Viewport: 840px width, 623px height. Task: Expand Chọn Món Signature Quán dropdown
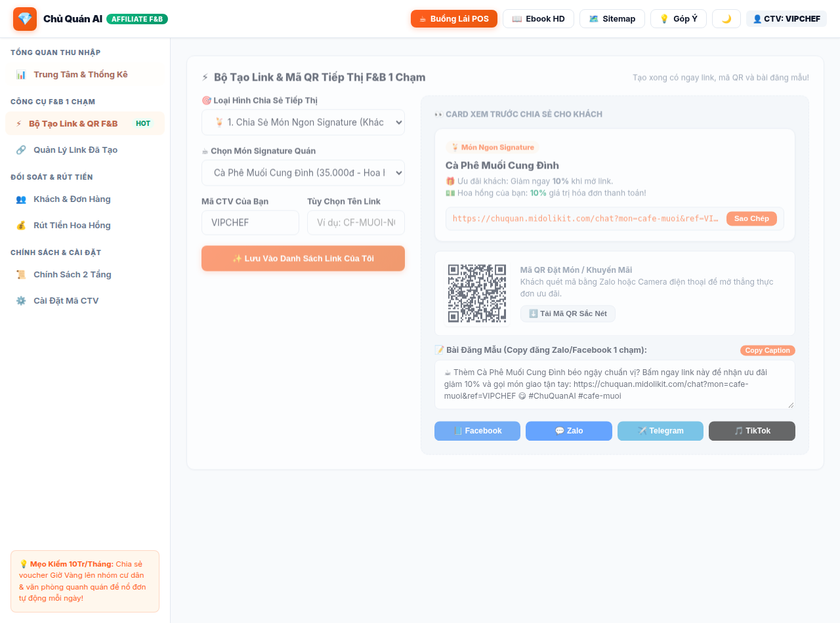click(x=303, y=173)
